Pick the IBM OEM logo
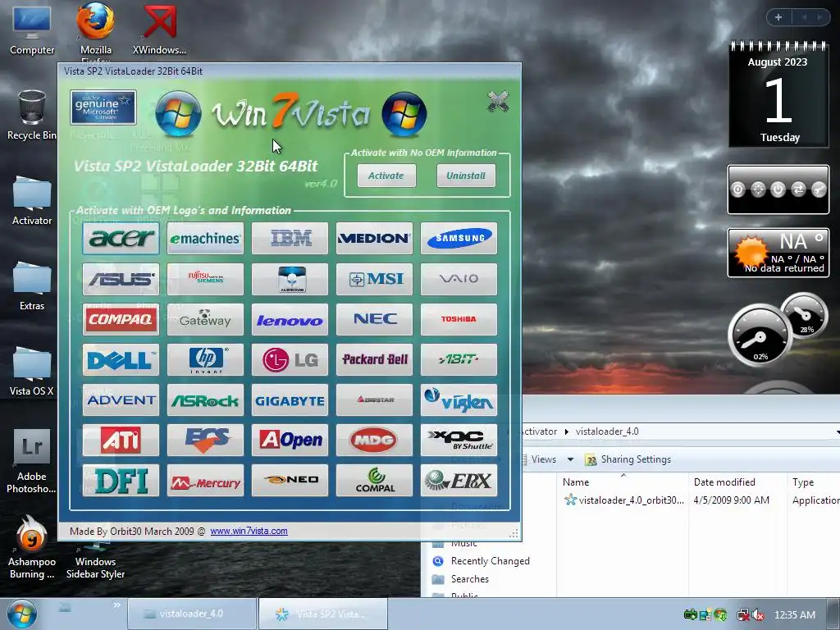Screen dimensions: 840x630 [290, 238]
